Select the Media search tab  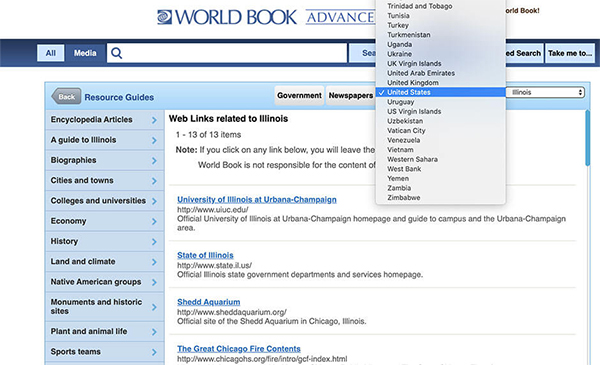tap(85, 53)
